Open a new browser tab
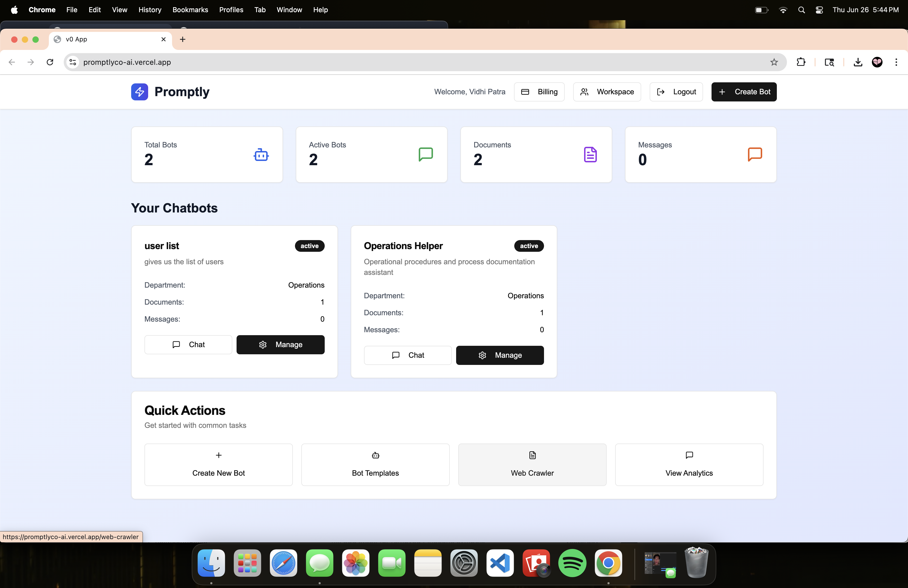 coord(183,39)
